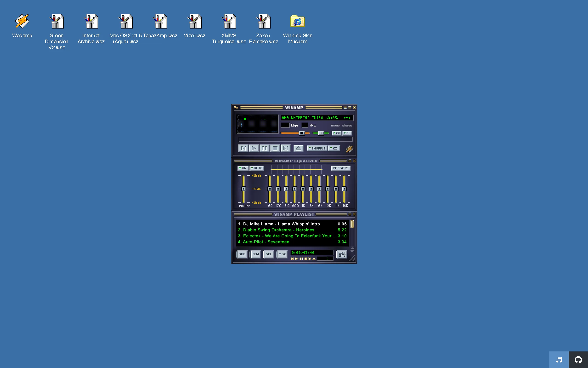Toggle the repeat button next to Shuffle
The width and height of the screenshot is (588, 368).
tap(334, 148)
